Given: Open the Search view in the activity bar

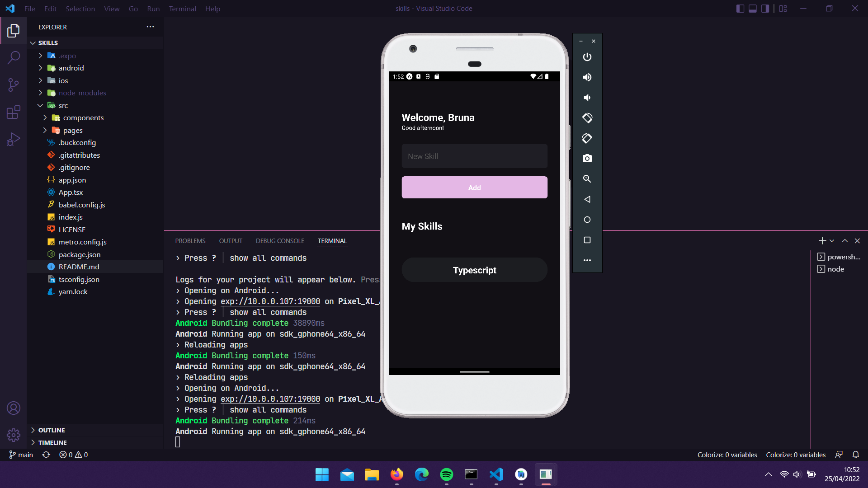Looking at the screenshot, I should click(x=14, y=58).
